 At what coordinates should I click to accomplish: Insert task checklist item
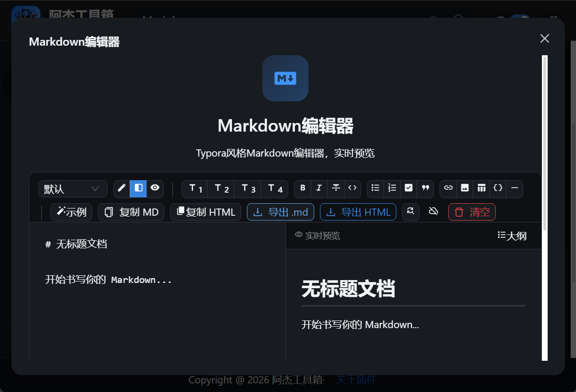[408, 188]
